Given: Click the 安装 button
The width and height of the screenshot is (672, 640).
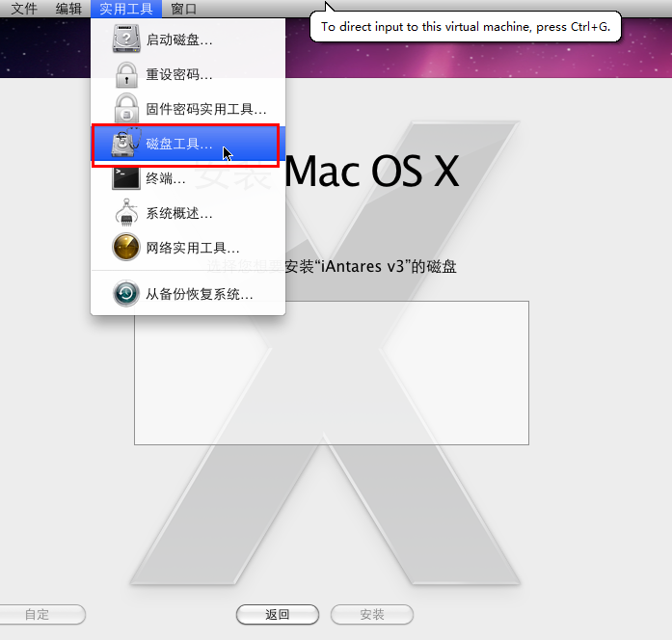Looking at the screenshot, I should click(372, 614).
